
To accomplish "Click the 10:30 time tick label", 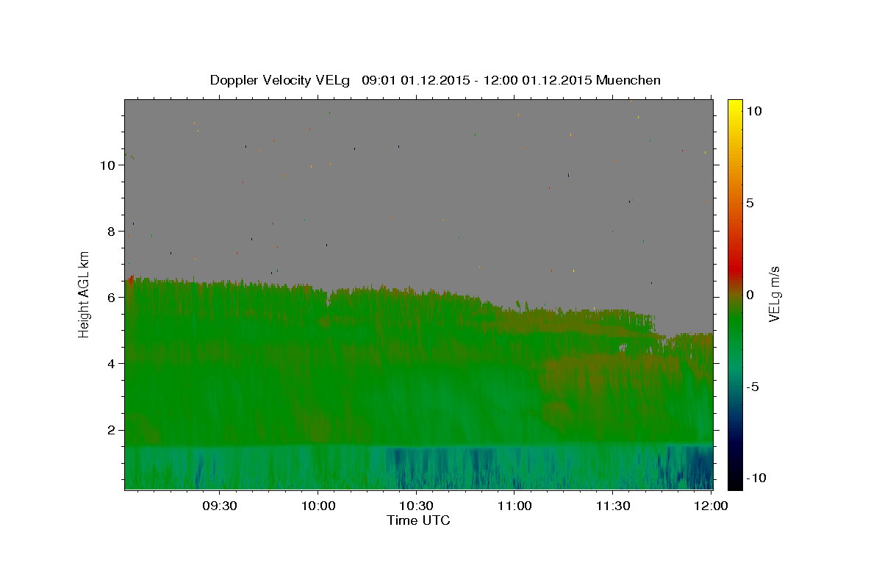I will pyautogui.click(x=416, y=506).
